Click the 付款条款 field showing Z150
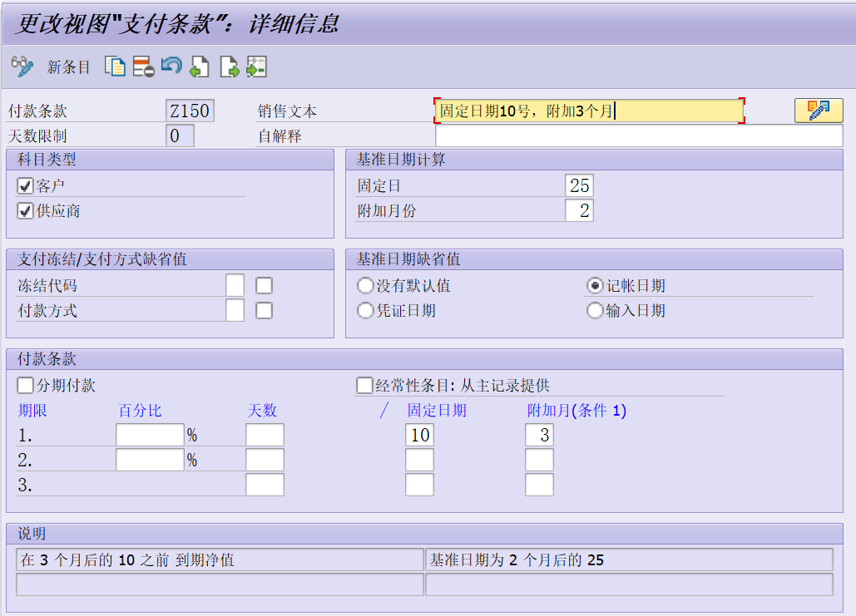 (190, 111)
